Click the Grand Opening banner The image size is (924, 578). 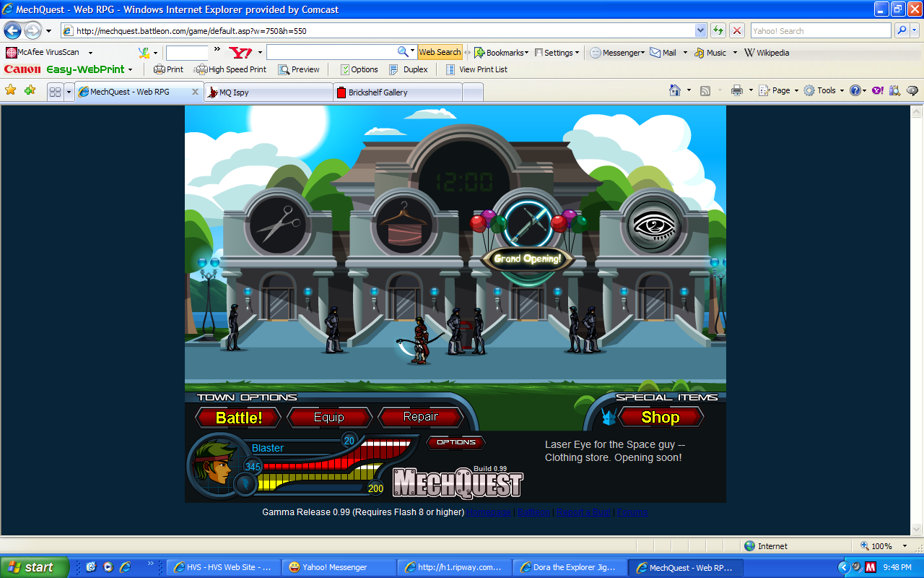(x=528, y=259)
